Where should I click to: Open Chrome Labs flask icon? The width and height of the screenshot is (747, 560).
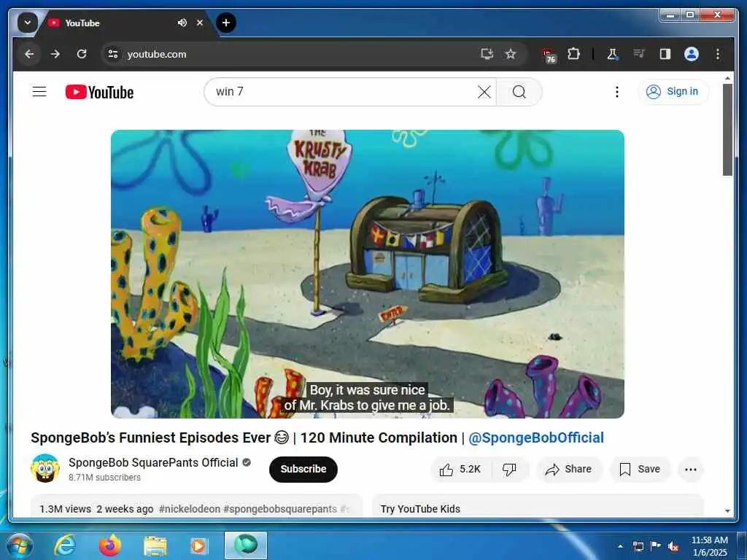click(612, 54)
